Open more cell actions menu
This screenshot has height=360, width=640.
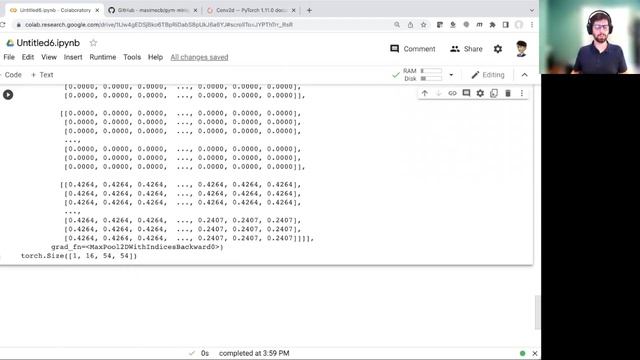pyautogui.click(x=522, y=93)
